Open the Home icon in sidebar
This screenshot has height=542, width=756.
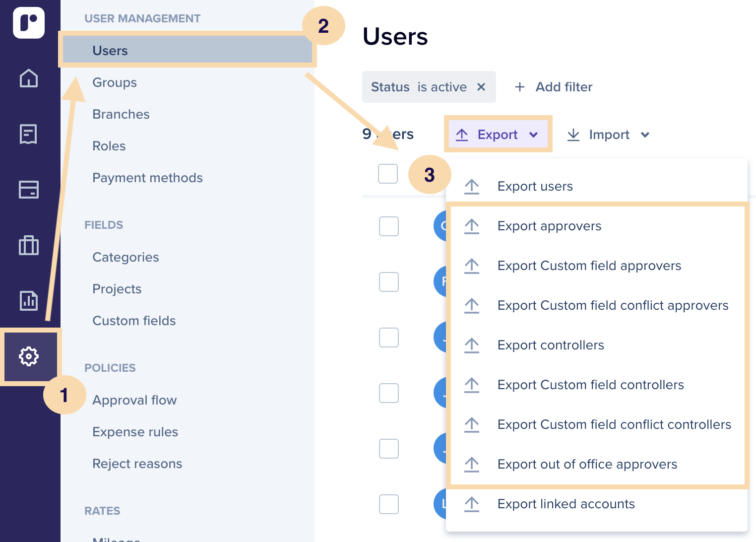click(29, 78)
